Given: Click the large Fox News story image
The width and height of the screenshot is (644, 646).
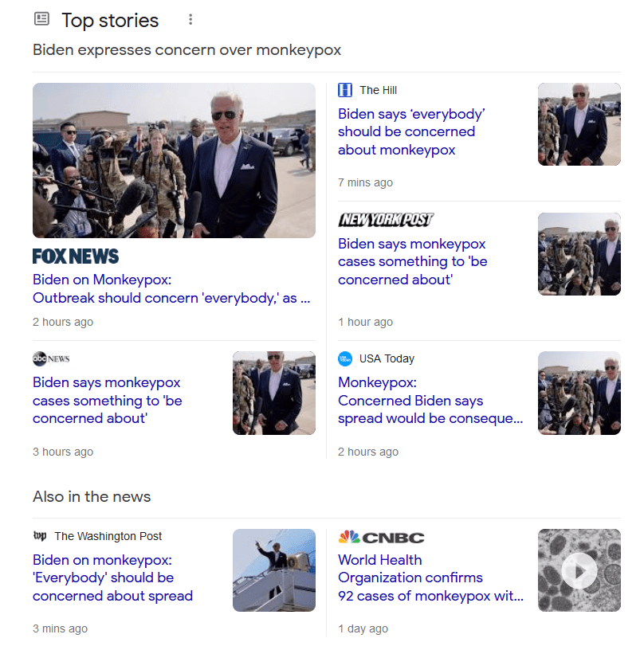Looking at the screenshot, I should pyautogui.click(x=174, y=160).
